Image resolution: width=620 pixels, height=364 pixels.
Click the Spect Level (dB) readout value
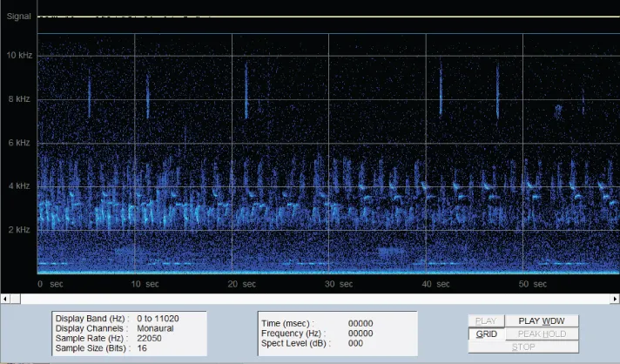(x=355, y=343)
